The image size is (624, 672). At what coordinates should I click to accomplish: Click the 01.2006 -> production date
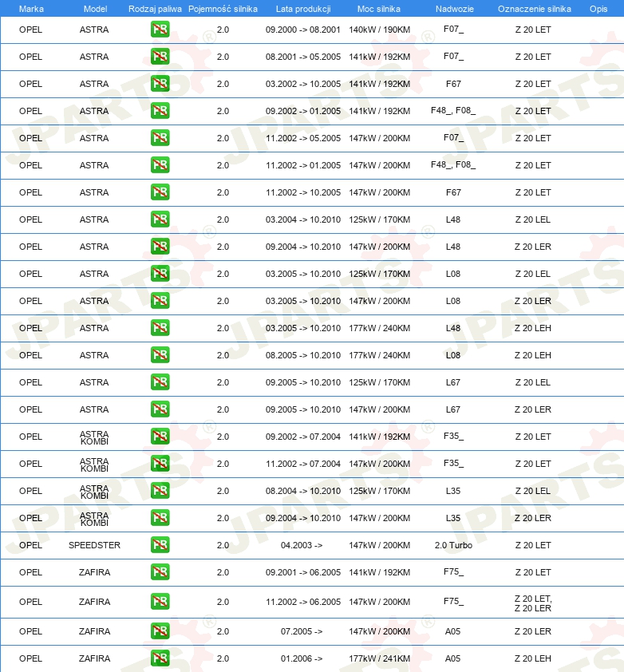302,658
